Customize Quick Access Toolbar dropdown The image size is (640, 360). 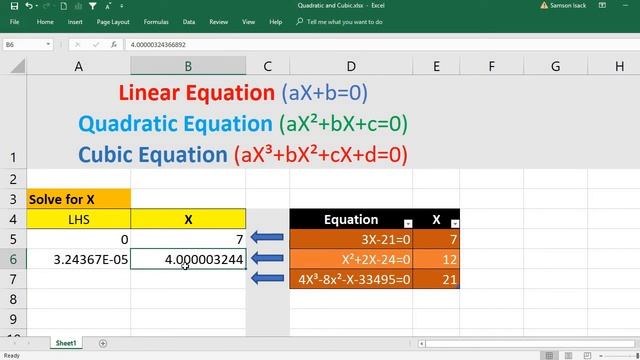(x=122, y=6)
